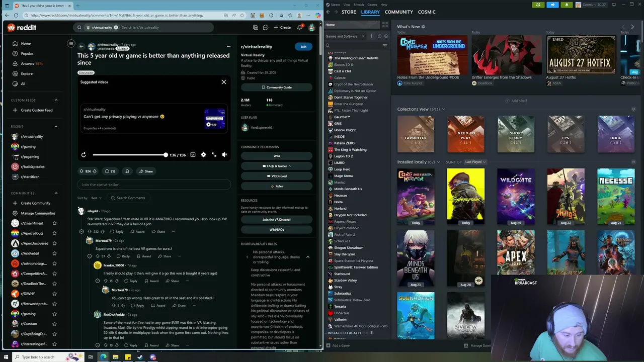Collapse rule 1 in subreddit rules
The image size is (644, 362).
point(307,257)
